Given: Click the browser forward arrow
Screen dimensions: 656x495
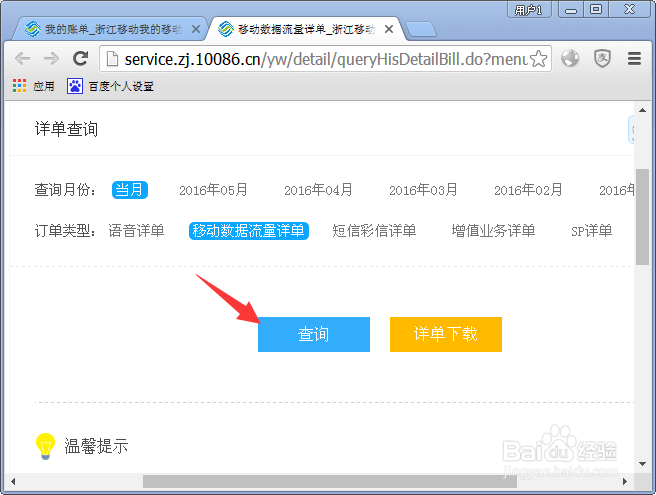Looking at the screenshot, I should (51, 59).
